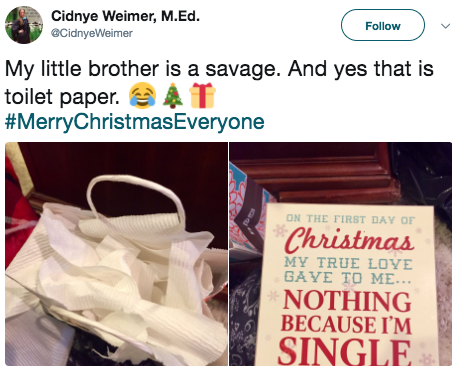View the Christmas single card photo
Screen dimensions: 453x366
coord(341,254)
